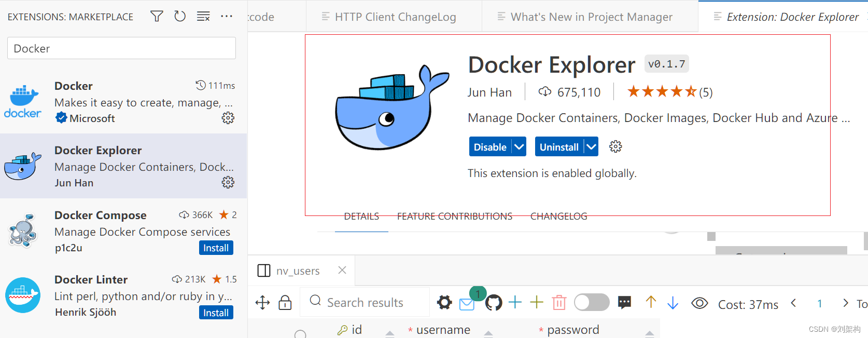Expand the Disable button dropdown arrow
868x338 pixels.
click(x=519, y=147)
